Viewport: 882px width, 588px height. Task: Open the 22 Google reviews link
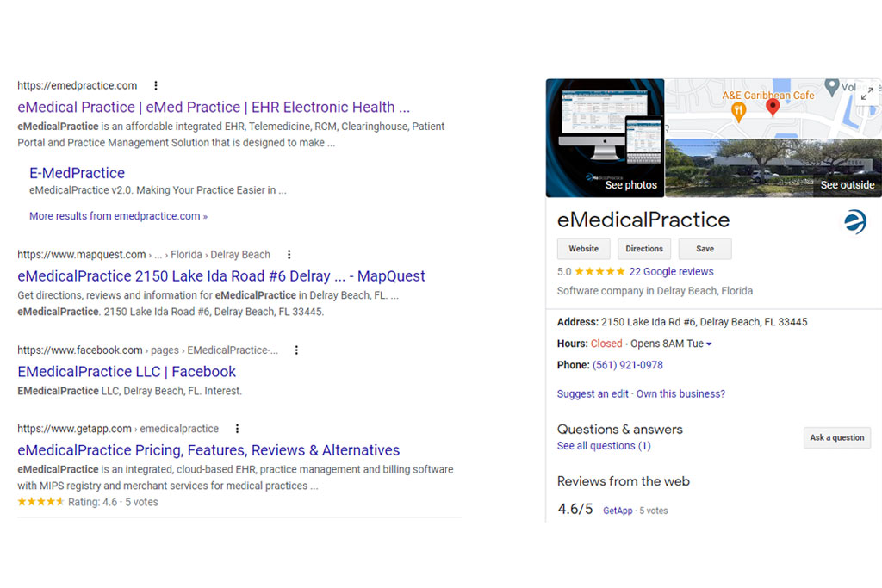pos(671,271)
